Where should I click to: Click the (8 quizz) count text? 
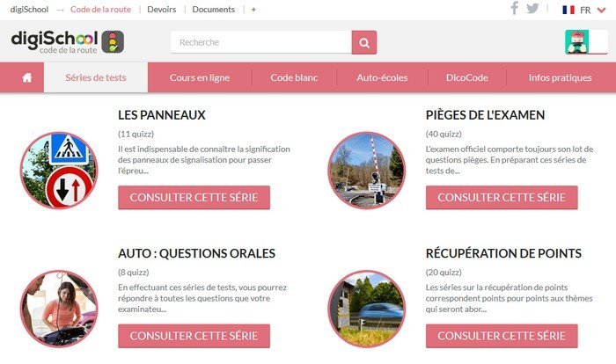point(134,272)
